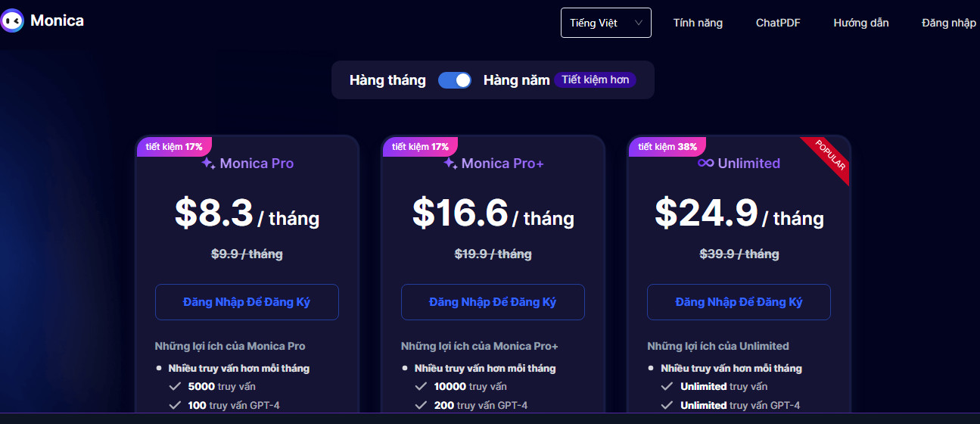980x424 pixels.
Task: Click the language selector chevron arrow
Action: [x=639, y=23]
